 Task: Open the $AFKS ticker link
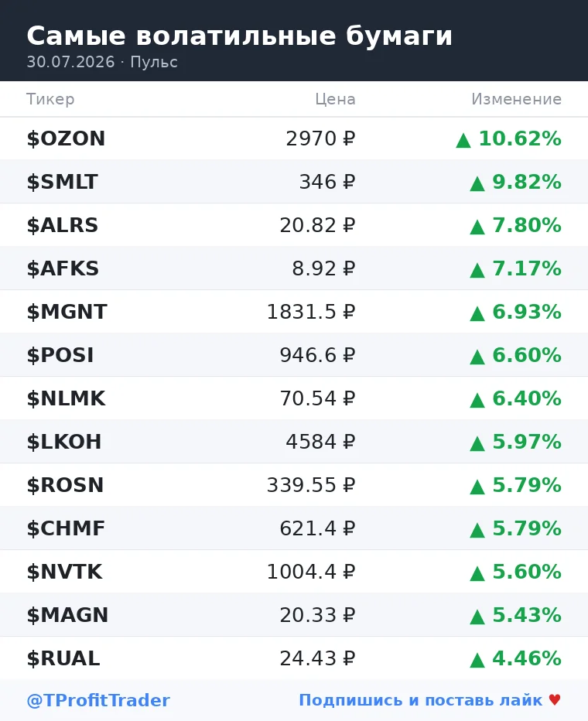(x=63, y=268)
